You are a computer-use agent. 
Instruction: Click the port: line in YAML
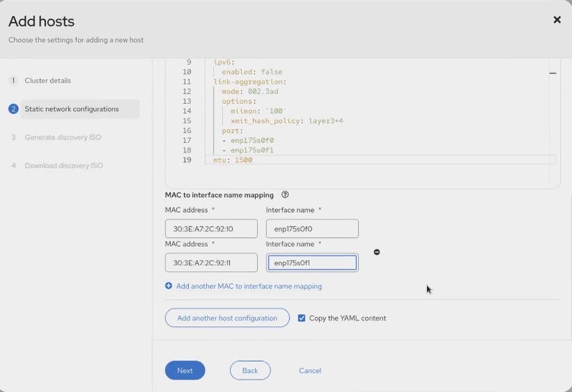(233, 130)
